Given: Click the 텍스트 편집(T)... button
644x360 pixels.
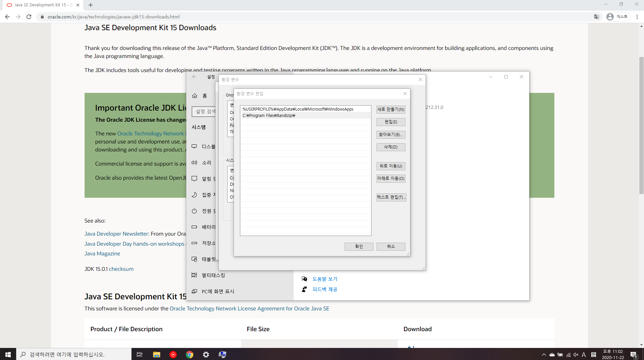Looking at the screenshot, I should (x=391, y=197).
